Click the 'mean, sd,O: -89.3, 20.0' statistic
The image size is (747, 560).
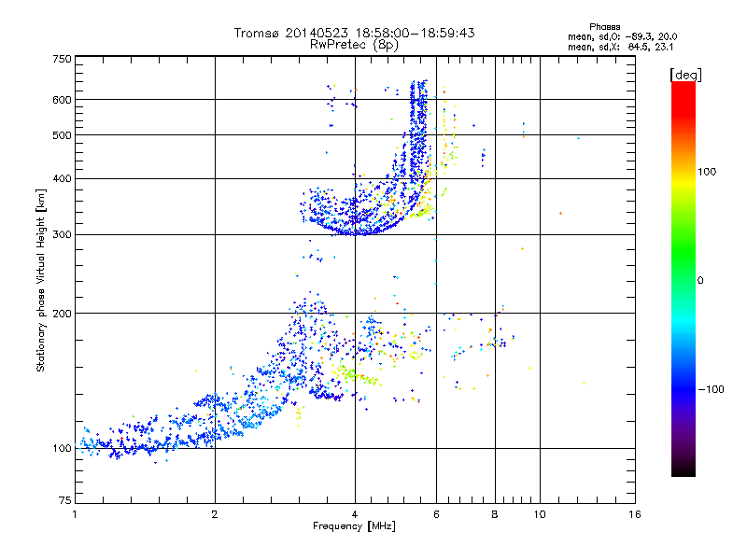click(x=622, y=36)
